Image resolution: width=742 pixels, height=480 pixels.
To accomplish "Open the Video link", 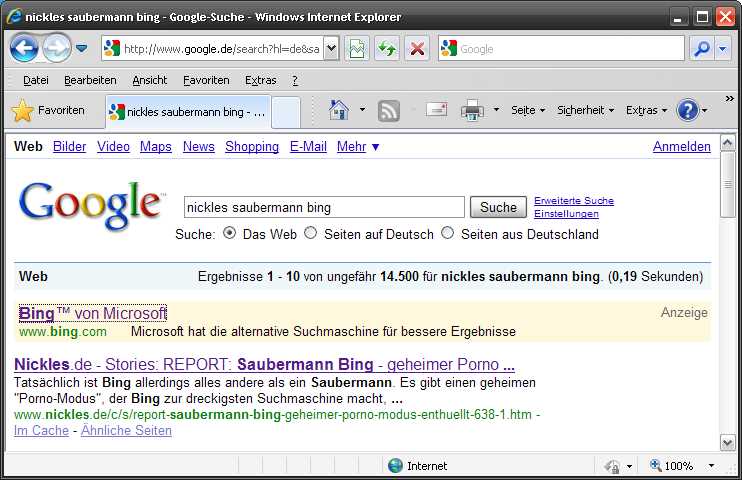I will 113,147.
